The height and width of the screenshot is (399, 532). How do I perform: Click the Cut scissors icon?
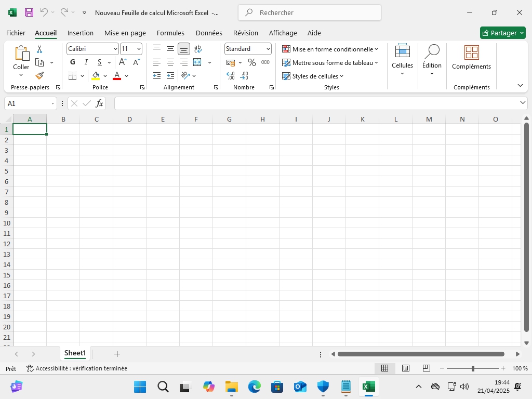click(39, 49)
